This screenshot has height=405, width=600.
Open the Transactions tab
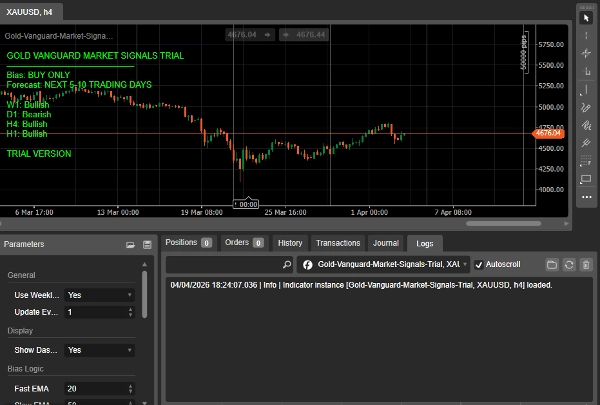[x=338, y=243]
